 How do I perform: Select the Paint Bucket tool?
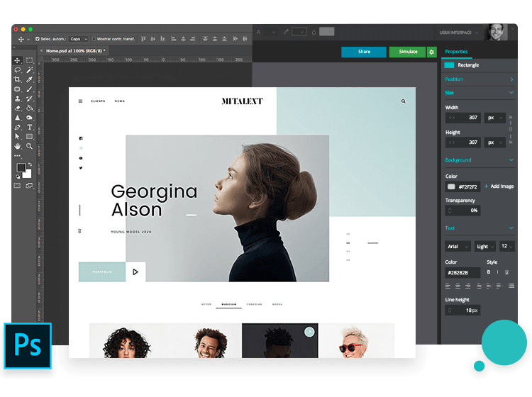pos(30,108)
